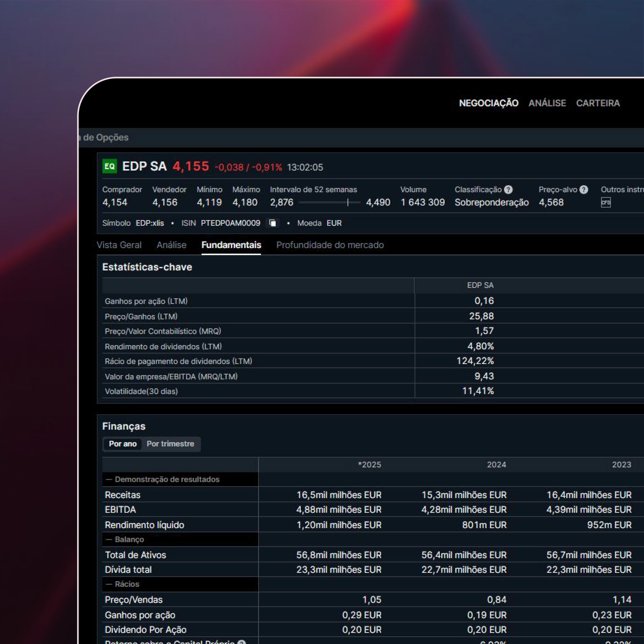Click the Comprador price 4,154
This screenshot has width=644, height=644.
click(x=115, y=202)
